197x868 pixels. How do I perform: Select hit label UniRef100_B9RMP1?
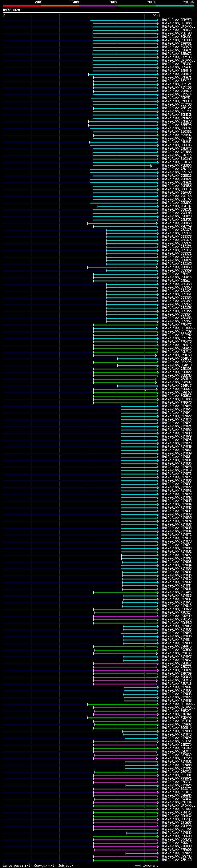(177, 670)
